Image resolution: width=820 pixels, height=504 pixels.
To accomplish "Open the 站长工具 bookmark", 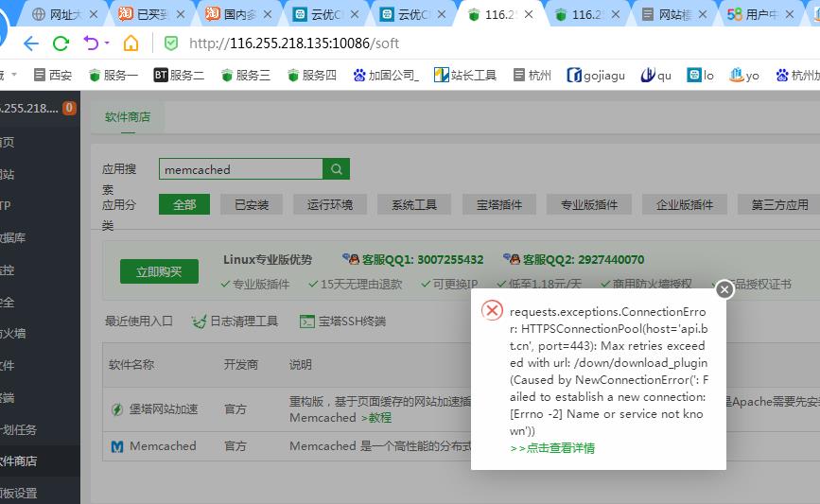I will (465, 76).
